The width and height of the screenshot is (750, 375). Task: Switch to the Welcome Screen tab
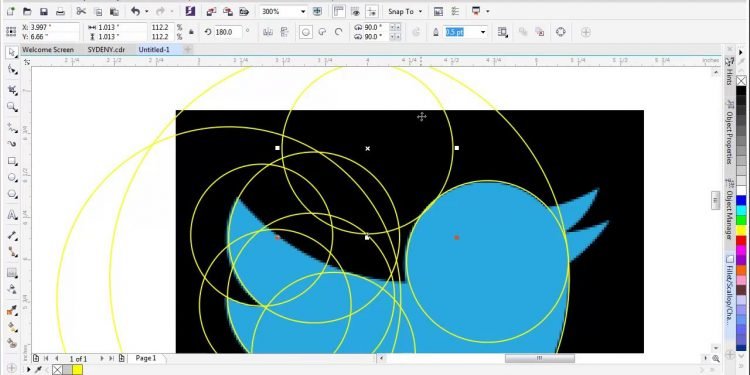[x=48, y=50]
